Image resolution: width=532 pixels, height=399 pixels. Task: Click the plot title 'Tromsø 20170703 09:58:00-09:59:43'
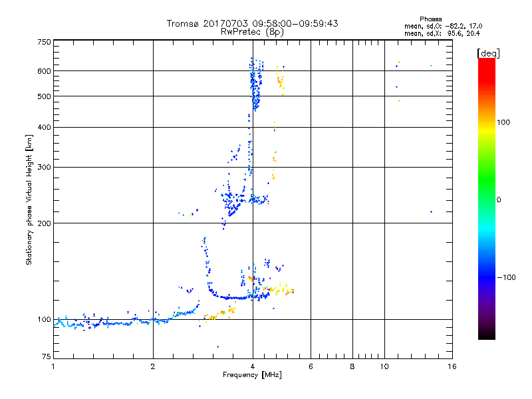pos(252,23)
